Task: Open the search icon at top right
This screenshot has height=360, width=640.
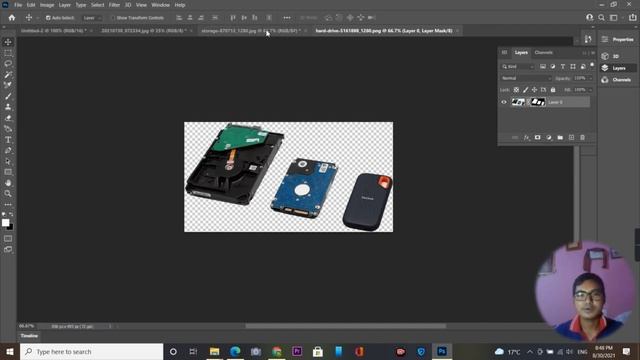Action: pos(601,18)
